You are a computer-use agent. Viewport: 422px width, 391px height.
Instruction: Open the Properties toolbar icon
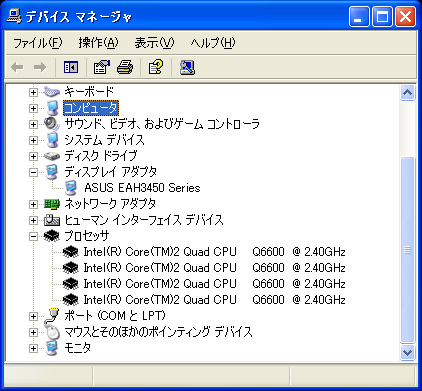101,67
